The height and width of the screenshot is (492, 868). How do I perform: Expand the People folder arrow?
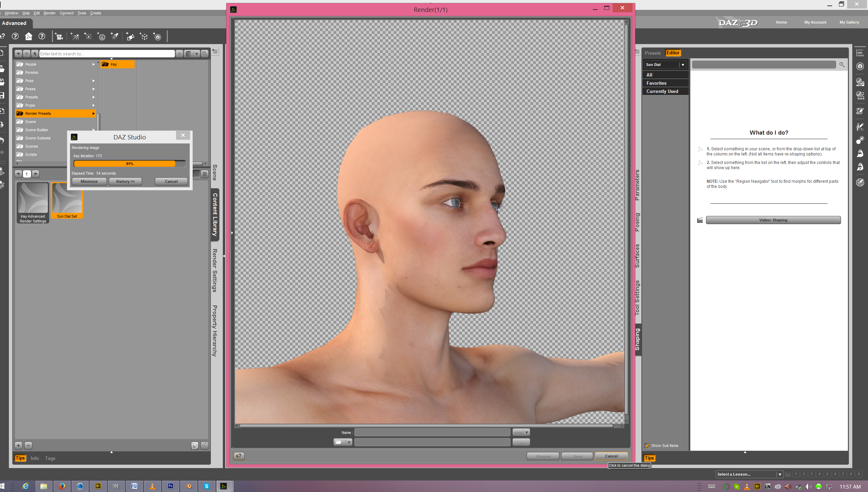point(93,64)
